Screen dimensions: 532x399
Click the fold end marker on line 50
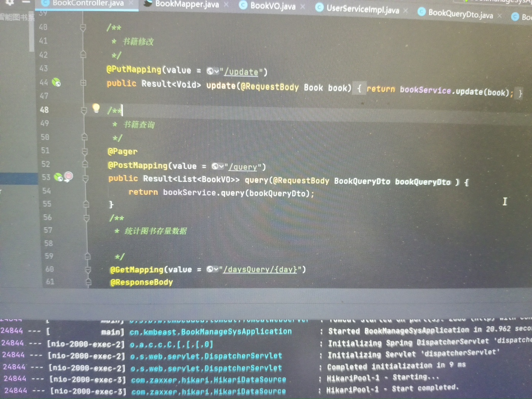click(x=85, y=137)
